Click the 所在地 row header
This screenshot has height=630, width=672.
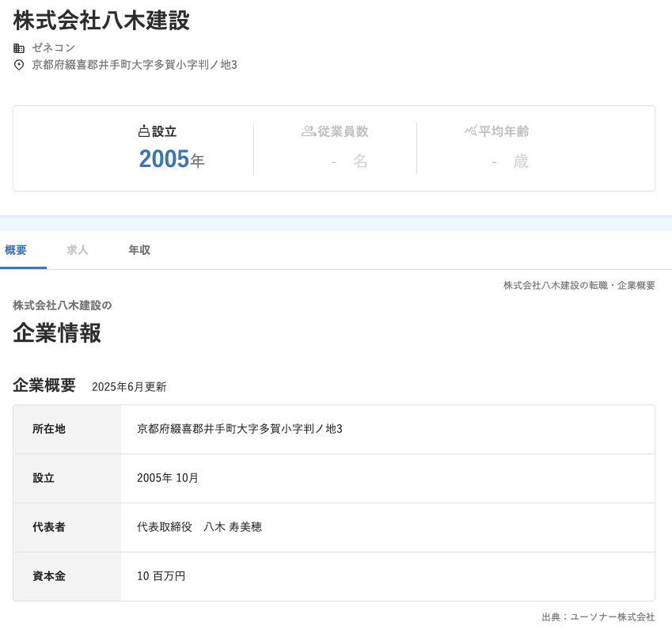tap(67, 430)
